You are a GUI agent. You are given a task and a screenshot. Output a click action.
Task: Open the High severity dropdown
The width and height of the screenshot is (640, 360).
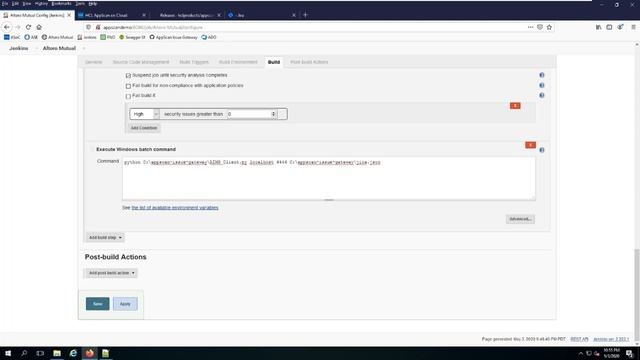[x=145, y=114]
